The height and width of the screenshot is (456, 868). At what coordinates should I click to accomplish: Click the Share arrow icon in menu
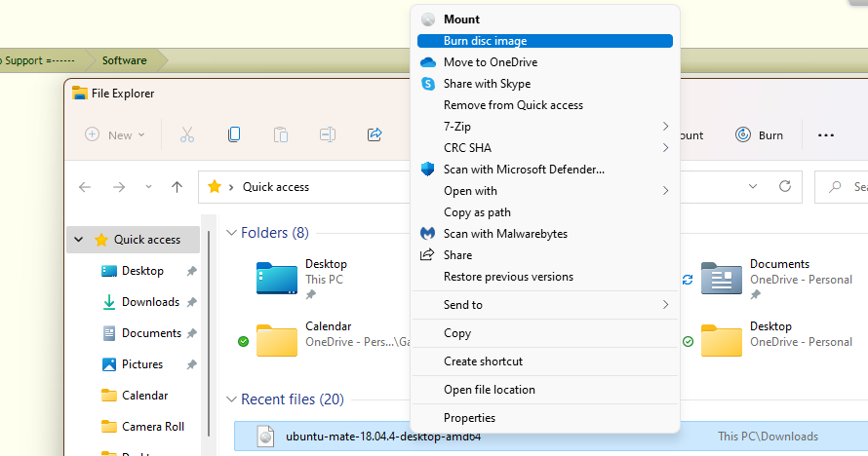(427, 255)
